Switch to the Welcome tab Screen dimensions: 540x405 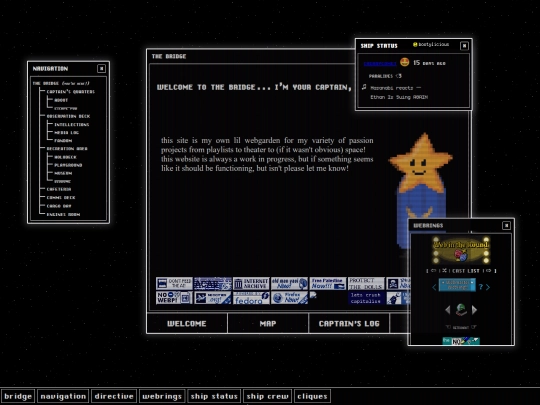pyautogui.click(x=187, y=323)
